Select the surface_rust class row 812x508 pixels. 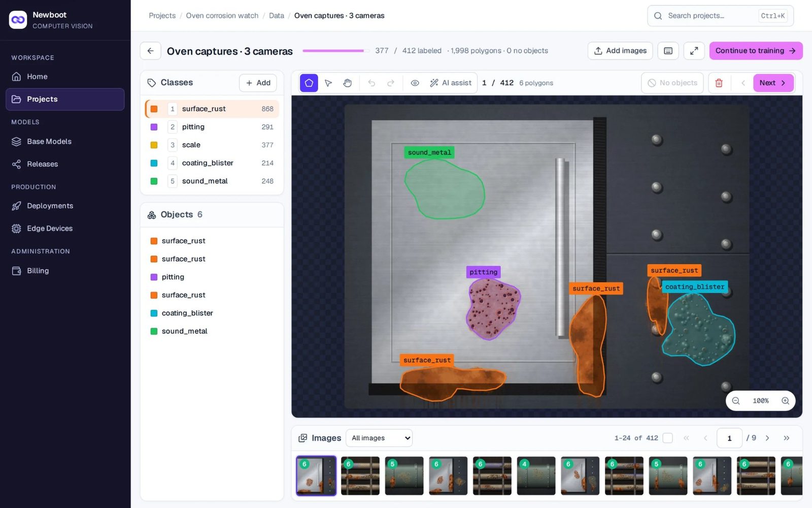pyautogui.click(x=212, y=109)
